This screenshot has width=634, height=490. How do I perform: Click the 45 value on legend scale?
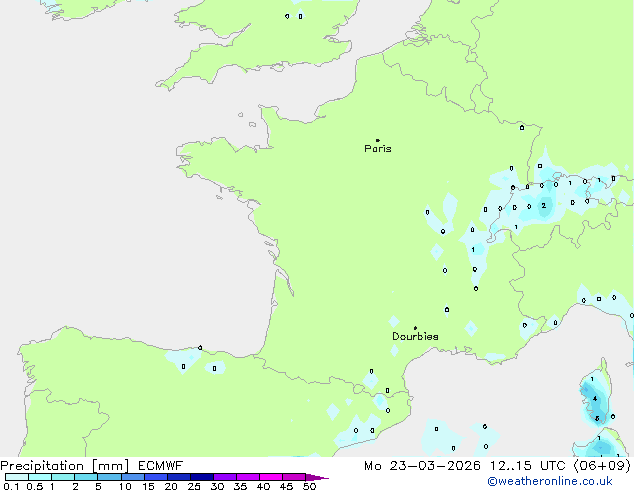(288, 486)
